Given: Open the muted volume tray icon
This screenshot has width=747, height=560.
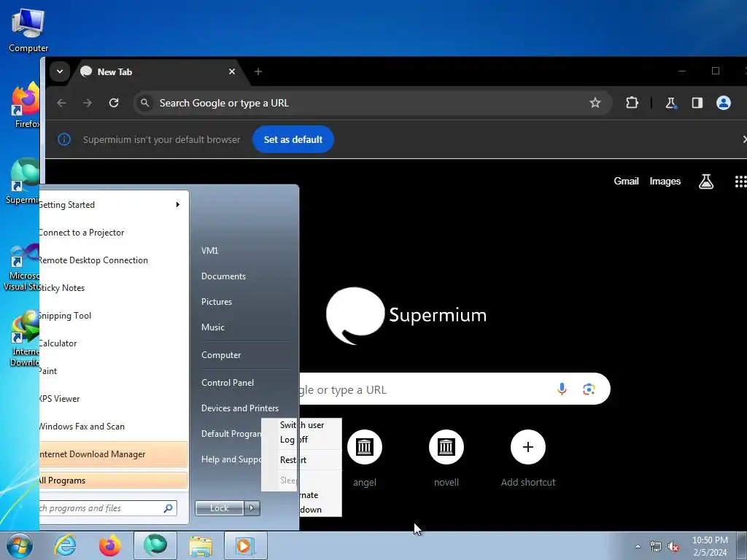Looking at the screenshot, I should click(673, 547).
